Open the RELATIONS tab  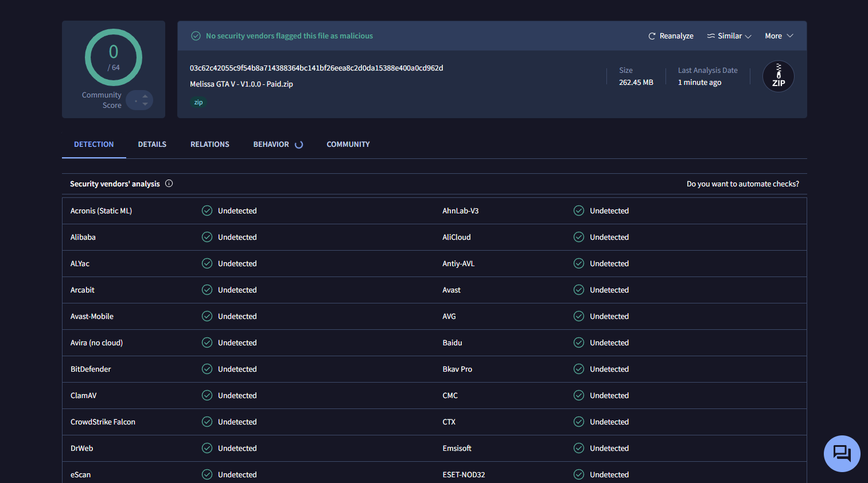[210, 145]
